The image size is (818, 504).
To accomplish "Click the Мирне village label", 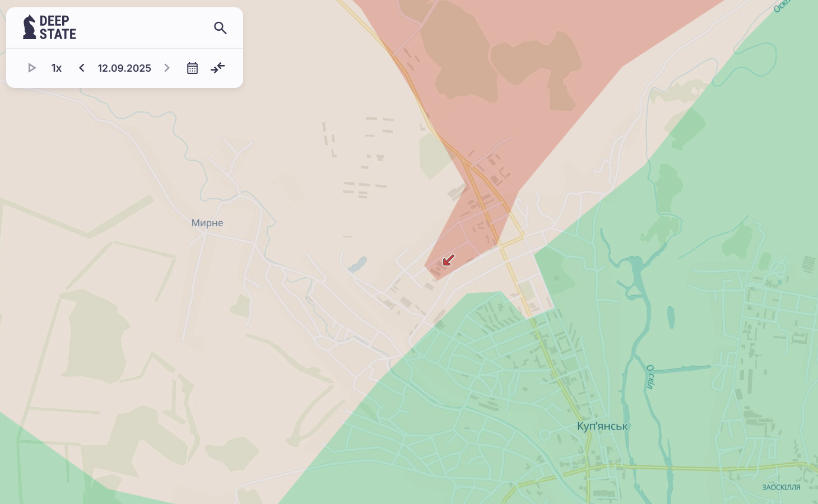I will pos(207,223).
